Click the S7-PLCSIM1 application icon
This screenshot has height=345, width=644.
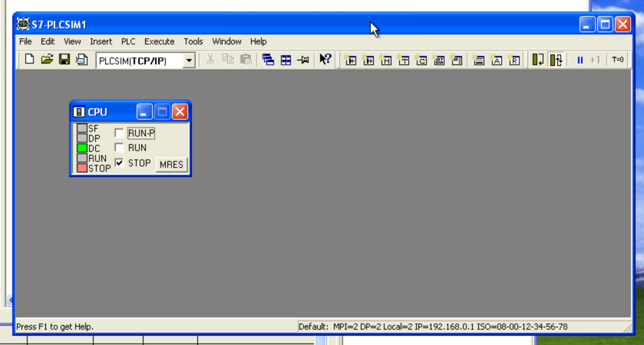tap(23, 24)
